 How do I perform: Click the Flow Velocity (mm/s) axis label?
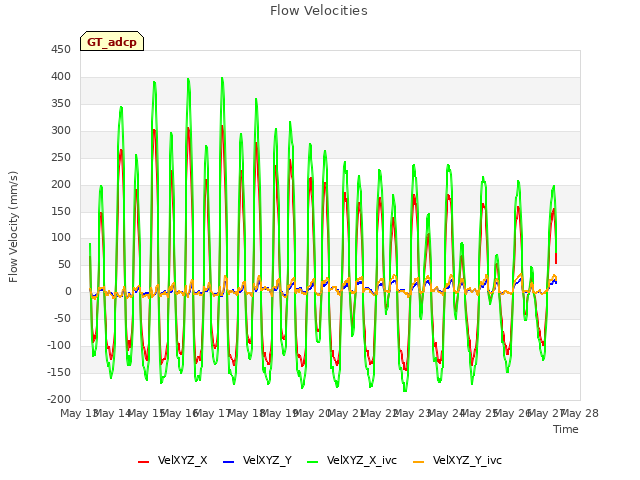[13, 227]
